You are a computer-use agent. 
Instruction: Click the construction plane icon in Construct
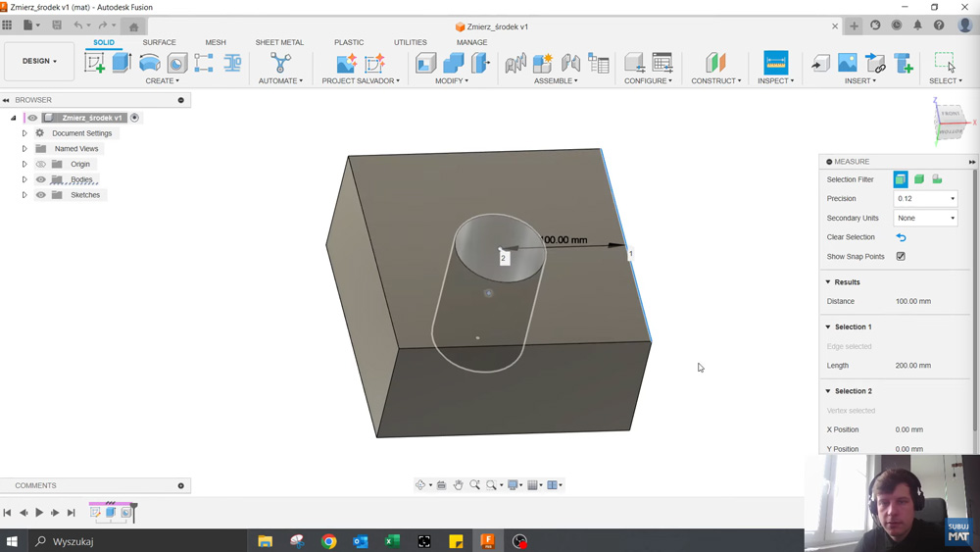click(715, 63)
